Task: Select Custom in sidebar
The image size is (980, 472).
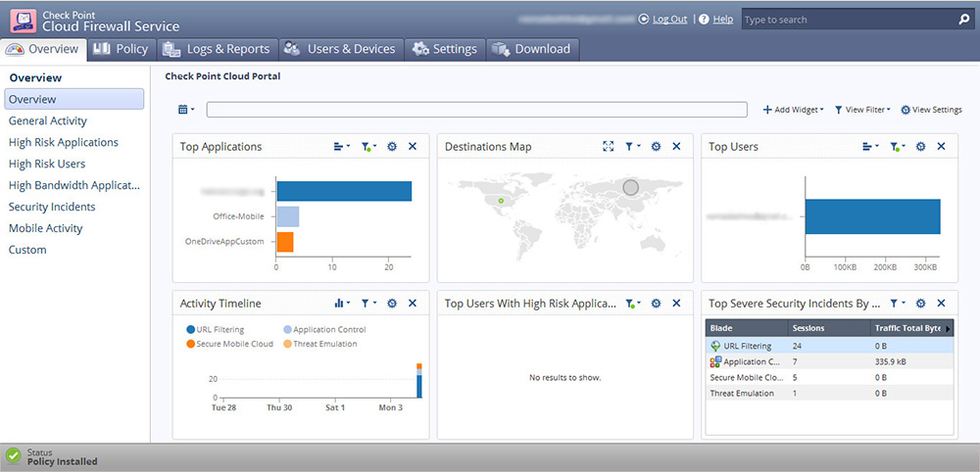Action: (27, 250)
